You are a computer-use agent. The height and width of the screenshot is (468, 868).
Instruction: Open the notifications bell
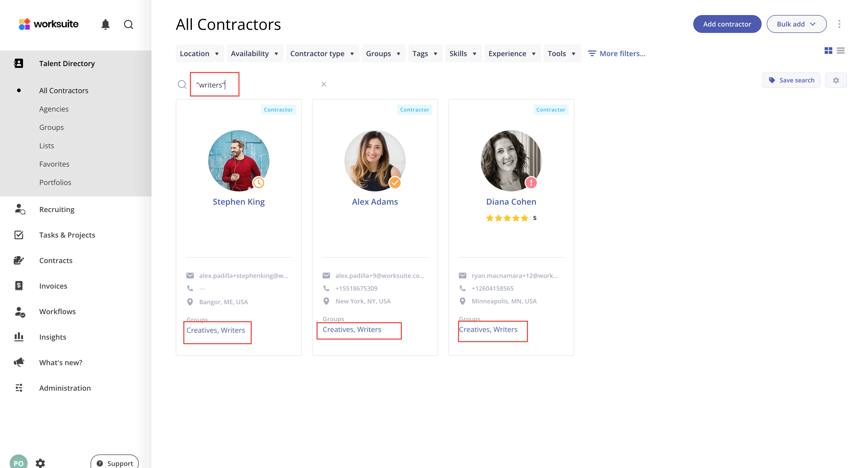(105, 24)
